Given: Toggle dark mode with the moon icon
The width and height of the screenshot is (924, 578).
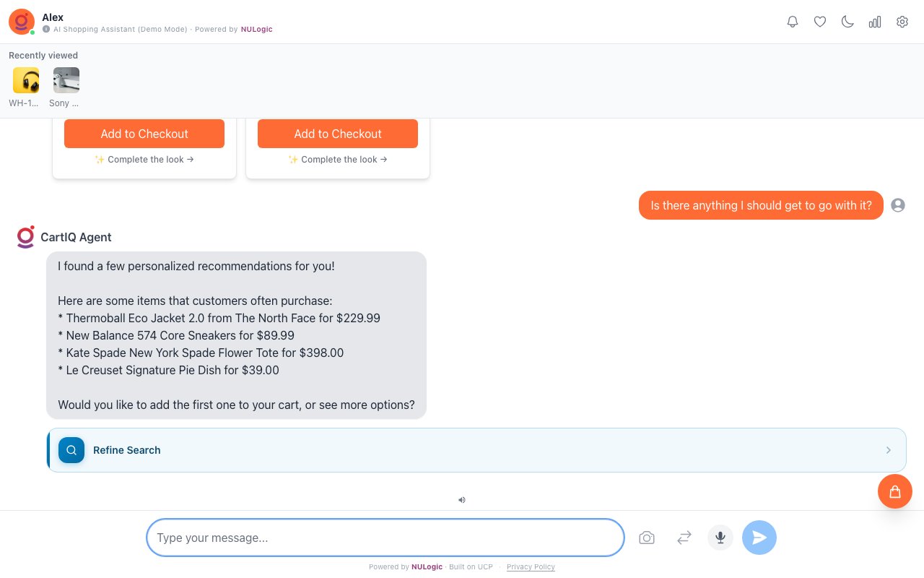Looking at the screenshot, I should pos(847,22).
